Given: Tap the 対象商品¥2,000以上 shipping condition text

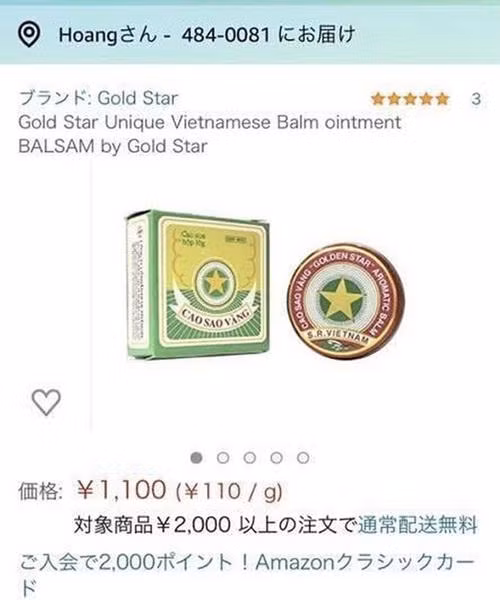Looking at the screenshot, I should point(215,525).
